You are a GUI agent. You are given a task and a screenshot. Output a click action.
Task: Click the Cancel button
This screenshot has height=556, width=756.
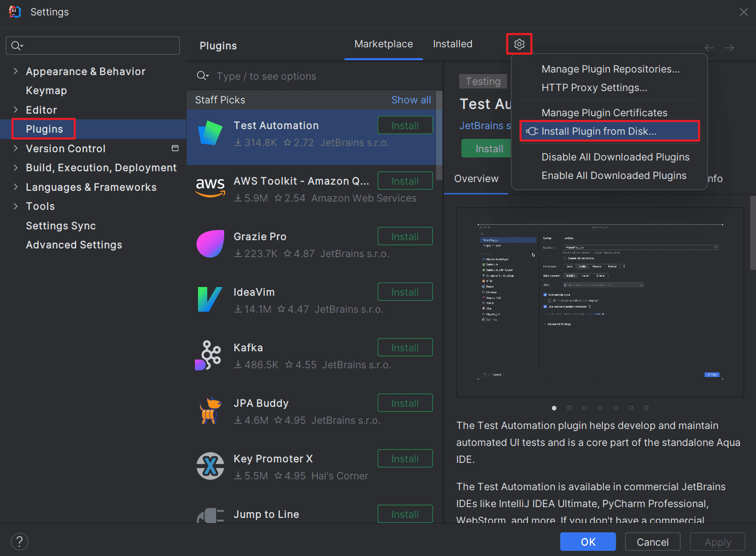click(x=653, y=542)
